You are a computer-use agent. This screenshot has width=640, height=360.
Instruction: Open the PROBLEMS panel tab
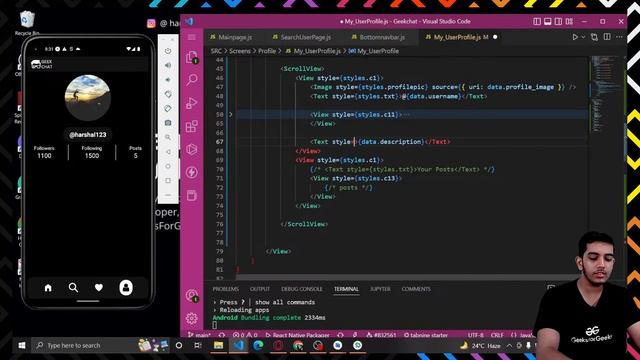(225, 289)
